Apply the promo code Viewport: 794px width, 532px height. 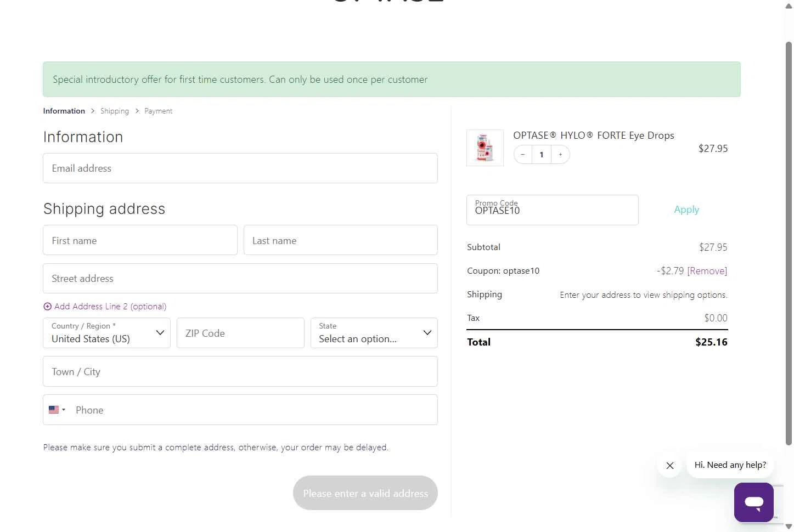coord(686,210)
